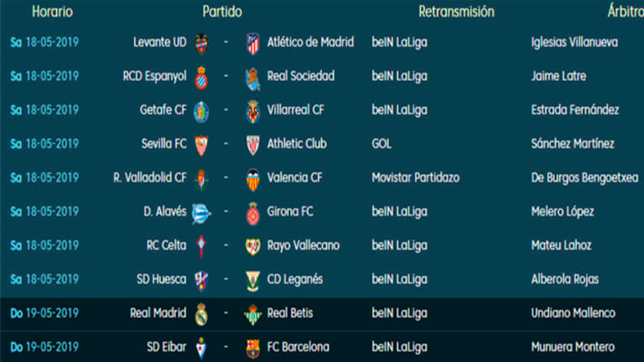The width and height of the screenshot is (644, 362).
Task: Open the Getafe CF team link
Action: click(162, 110)
